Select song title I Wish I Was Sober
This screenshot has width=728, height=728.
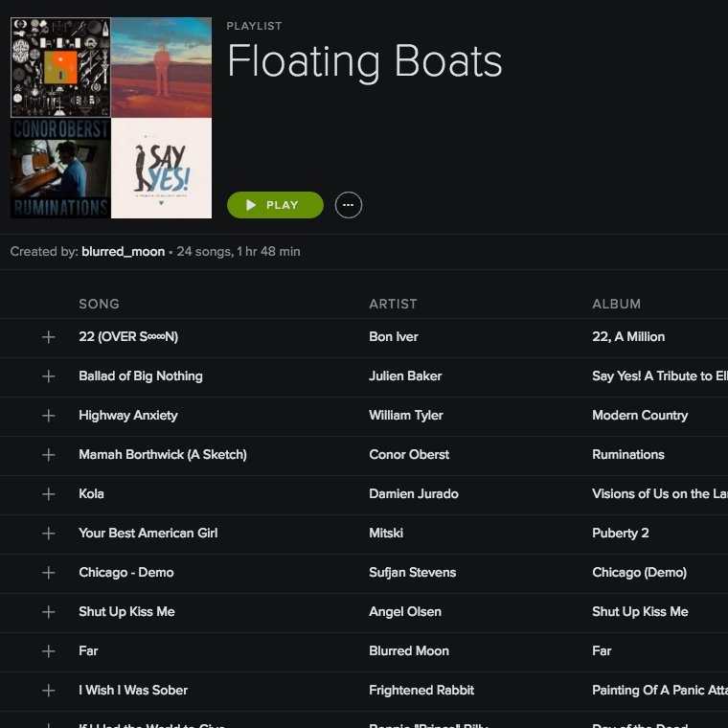[133, 691]
